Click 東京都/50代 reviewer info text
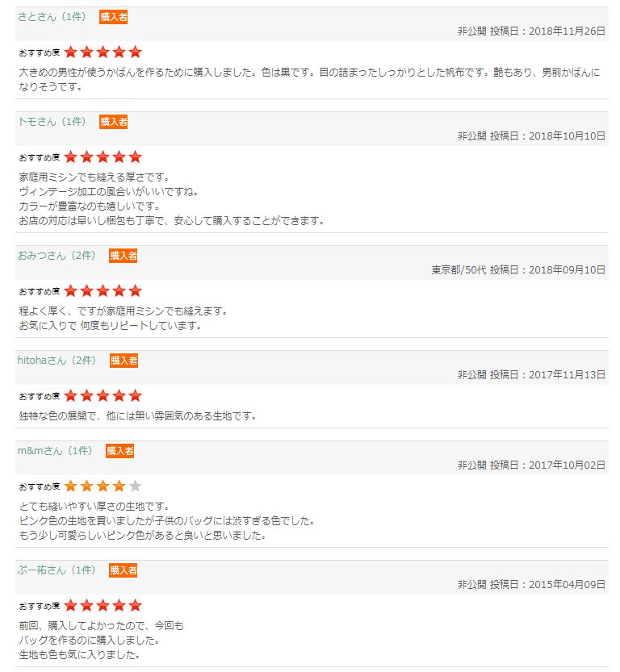 tap(459, 269)
